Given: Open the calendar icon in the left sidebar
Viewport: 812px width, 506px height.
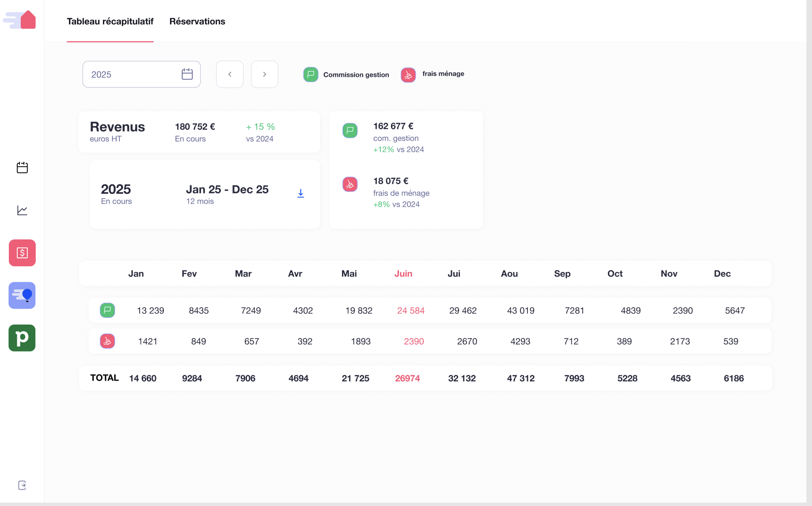Looking at the screenshot, I should click(x=22, y=168).
